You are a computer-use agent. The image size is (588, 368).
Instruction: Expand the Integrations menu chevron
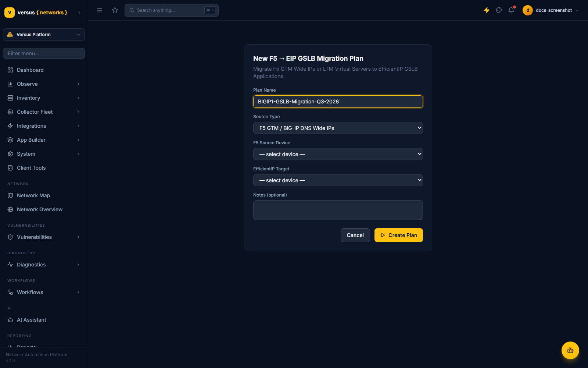point(78,126)
